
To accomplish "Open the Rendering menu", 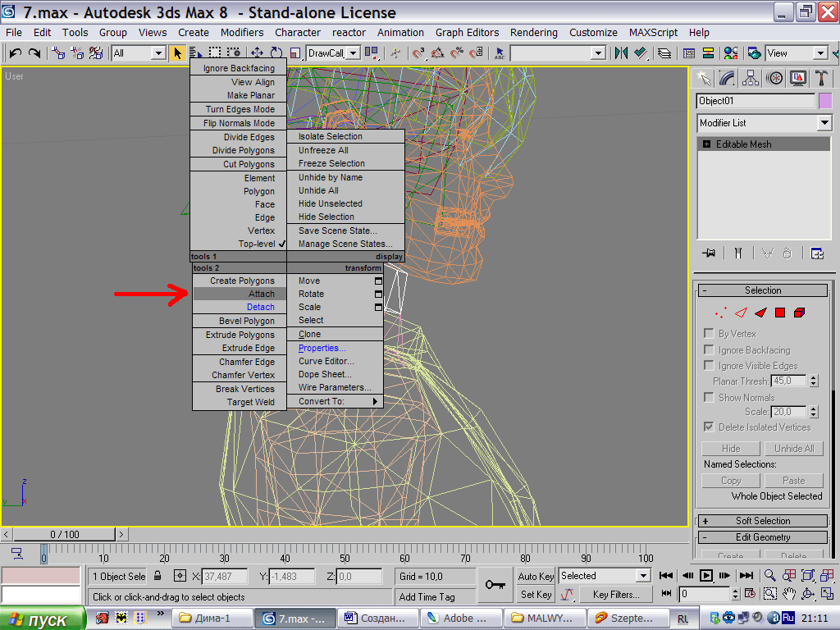I will [533, 33].
